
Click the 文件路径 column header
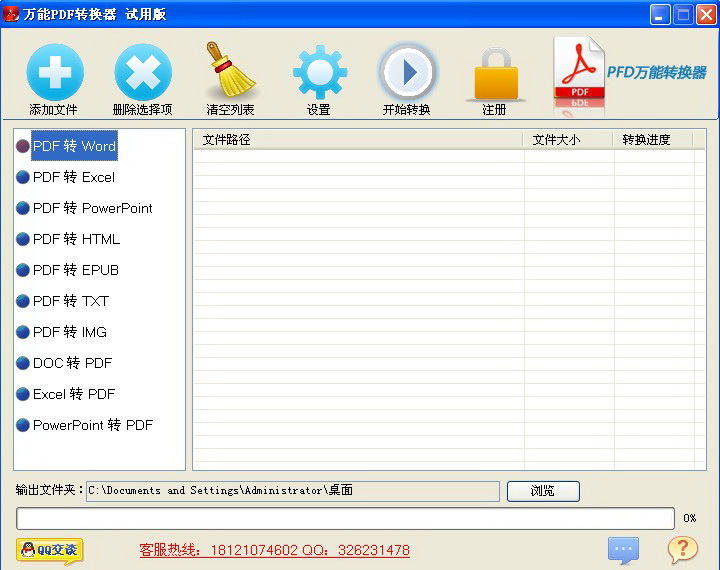point(358,140)
